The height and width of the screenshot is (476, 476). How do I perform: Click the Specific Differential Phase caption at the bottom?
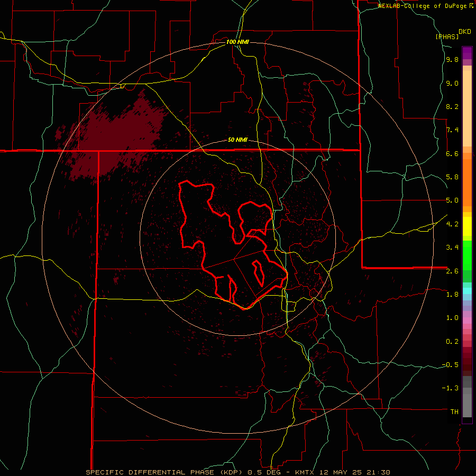(237, 472)
